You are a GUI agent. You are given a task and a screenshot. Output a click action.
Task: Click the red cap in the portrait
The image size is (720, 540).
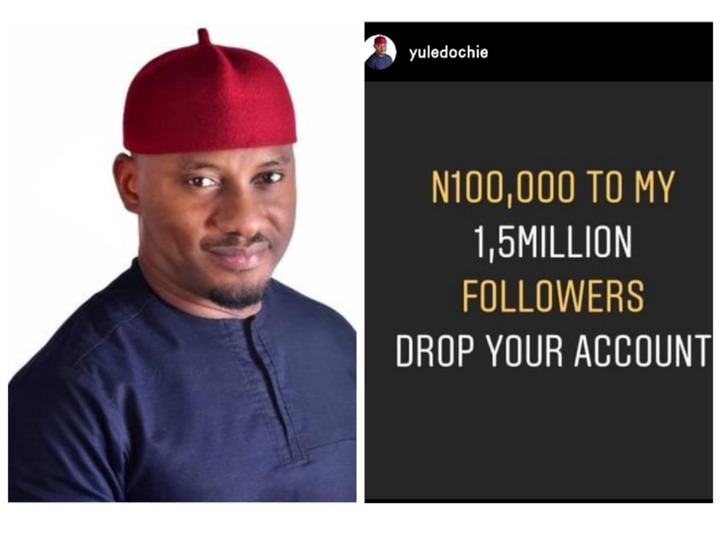point(209,94)
